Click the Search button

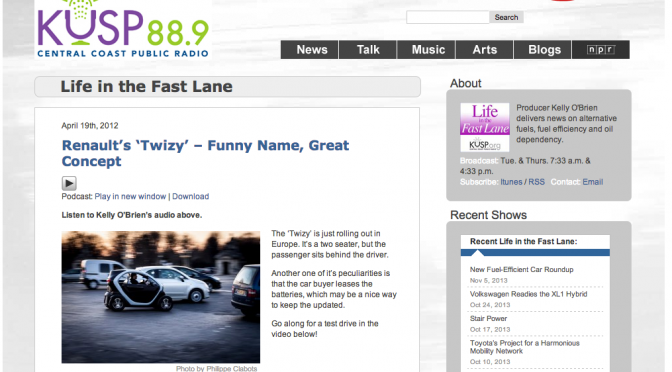click(x=506, y=17)
